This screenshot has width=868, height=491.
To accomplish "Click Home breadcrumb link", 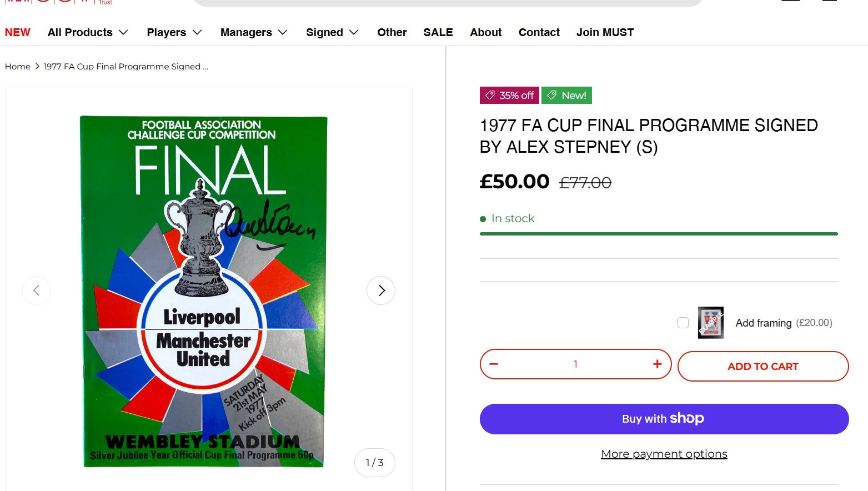I will pos(18,67).
